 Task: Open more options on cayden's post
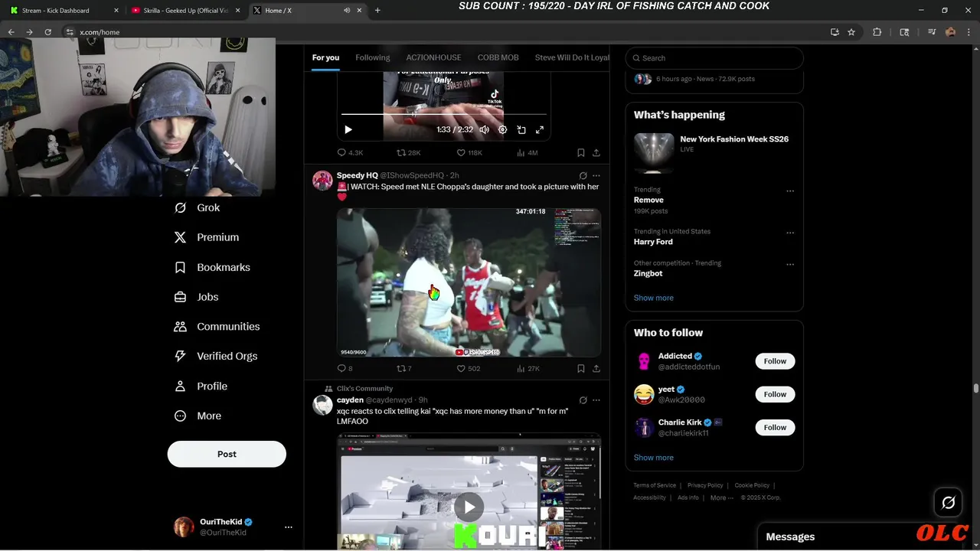point(596,400)
